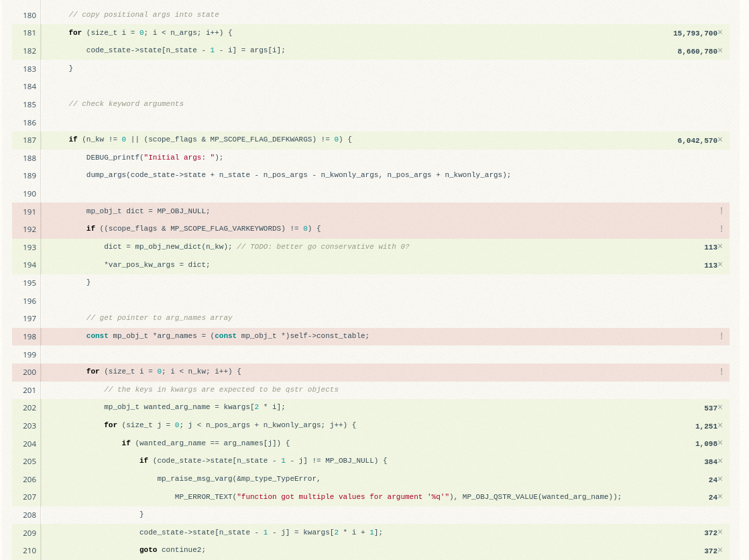
Task: Click the ! marker on line 200
Action: [722, 371]
